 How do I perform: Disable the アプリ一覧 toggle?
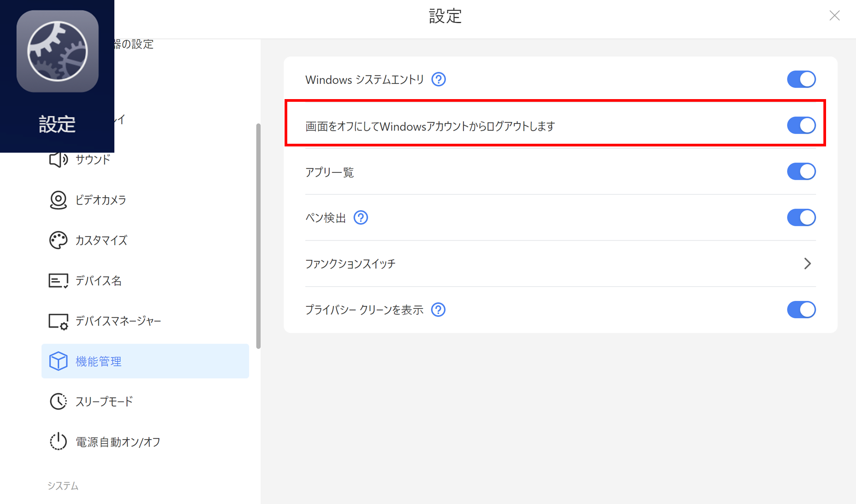coord(801,171)
